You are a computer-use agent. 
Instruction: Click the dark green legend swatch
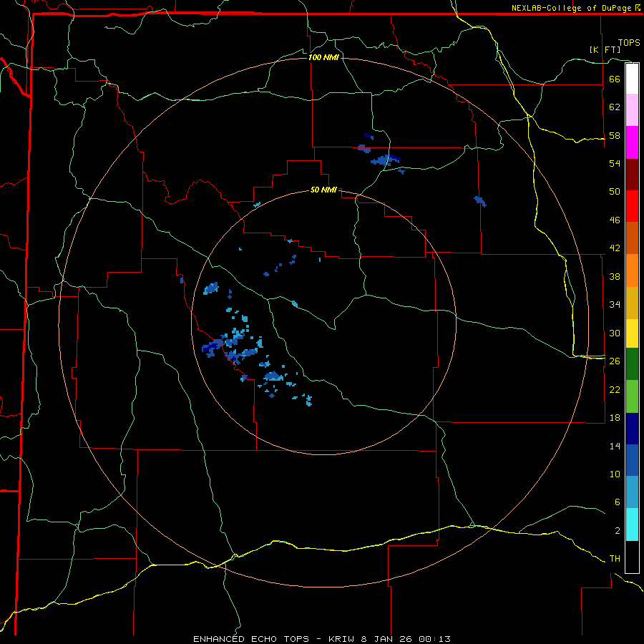point(632,364)
